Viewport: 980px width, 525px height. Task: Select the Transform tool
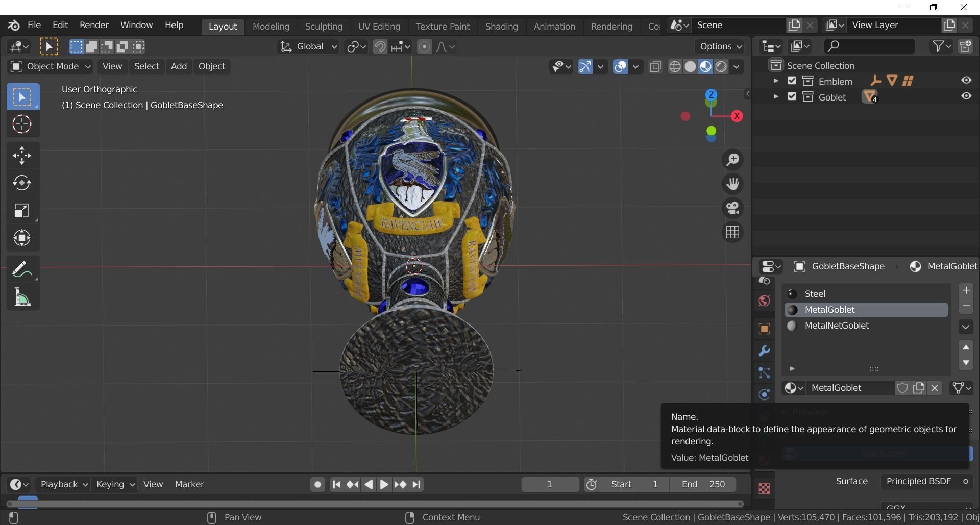point(22,238)
